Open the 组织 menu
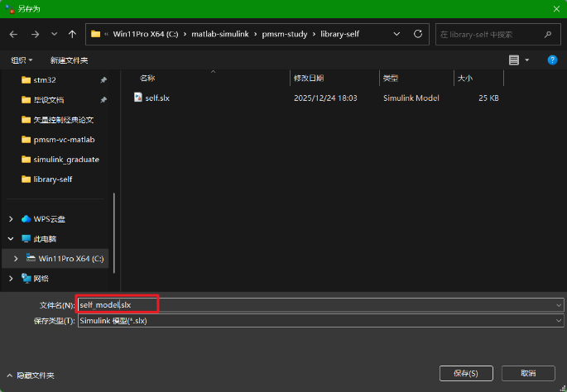The image size is (567, 392). [22, 60]
